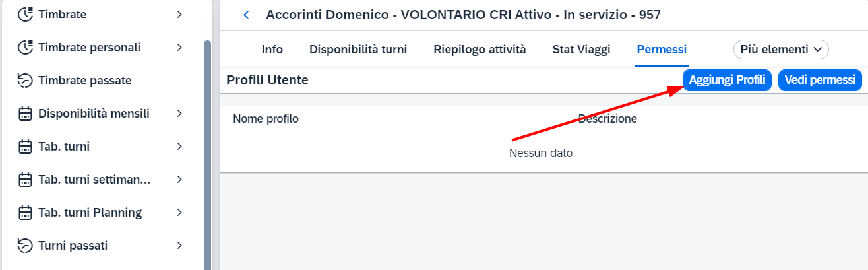
Task: Open the Più elementi dropdown
Action: pos(781,50)
